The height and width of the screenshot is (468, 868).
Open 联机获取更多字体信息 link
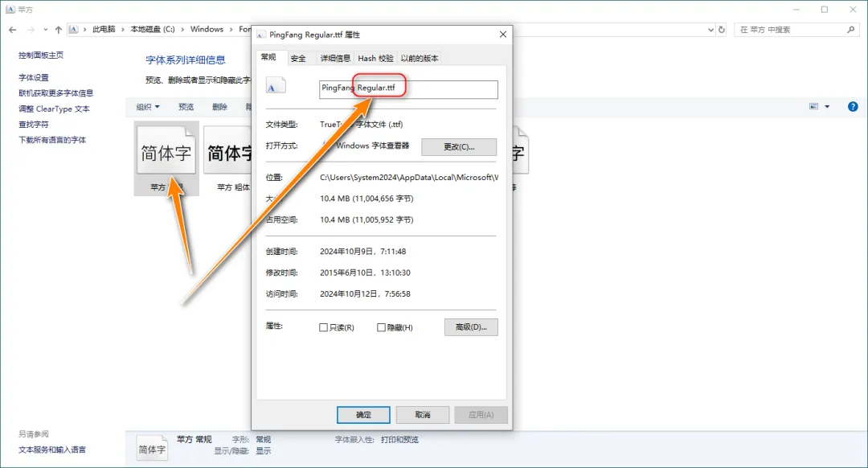[56, 93]
